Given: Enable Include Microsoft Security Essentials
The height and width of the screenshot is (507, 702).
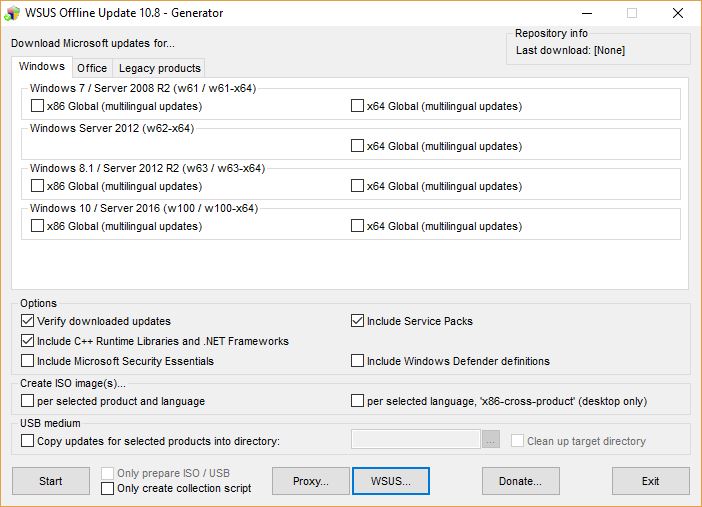Looking at the screenshot, I should pyautogui.click(x=27, y=361).
